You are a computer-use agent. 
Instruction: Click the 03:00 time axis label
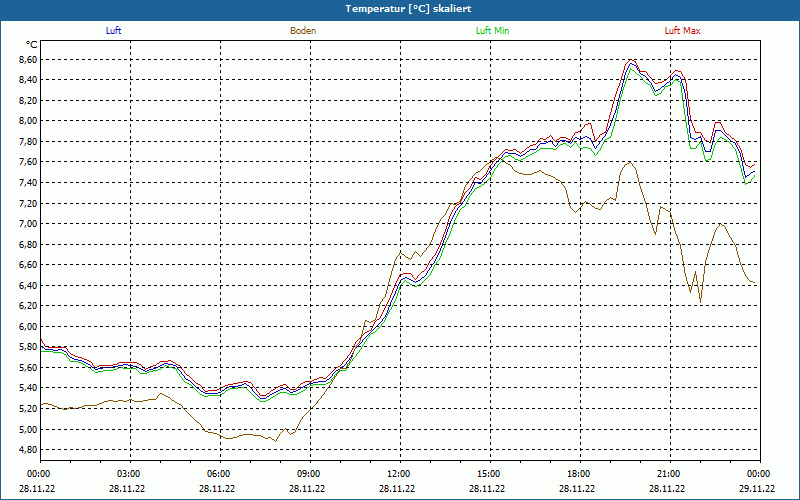point(127,474)
